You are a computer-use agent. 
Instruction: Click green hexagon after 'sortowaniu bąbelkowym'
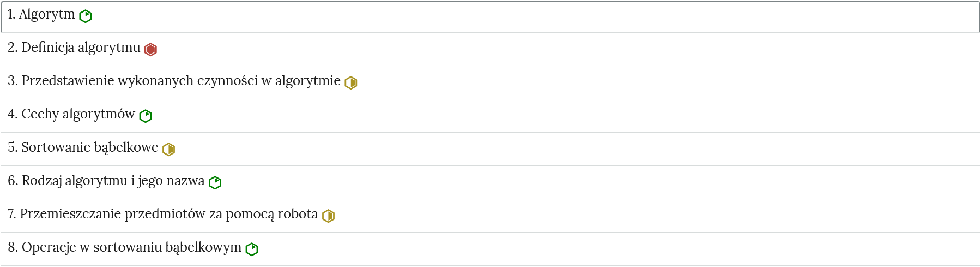[x=252, y=250]
